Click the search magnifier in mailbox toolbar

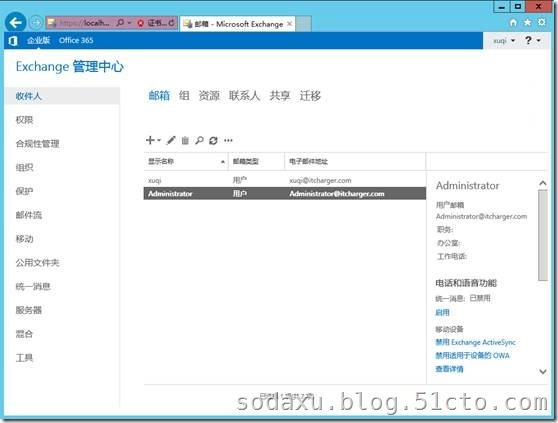pos(199,141)
